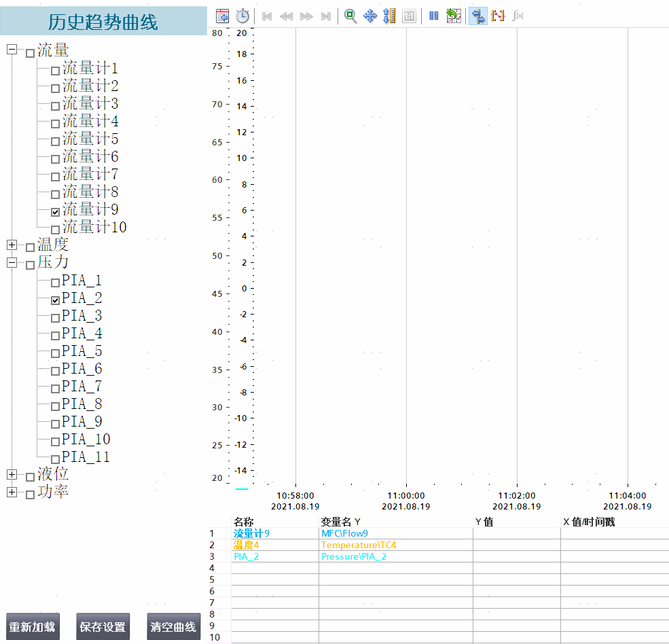This screenshot has height=644, width=669.
Task: Collapse the 流量 tree node
Action: (x=12, y=50)
